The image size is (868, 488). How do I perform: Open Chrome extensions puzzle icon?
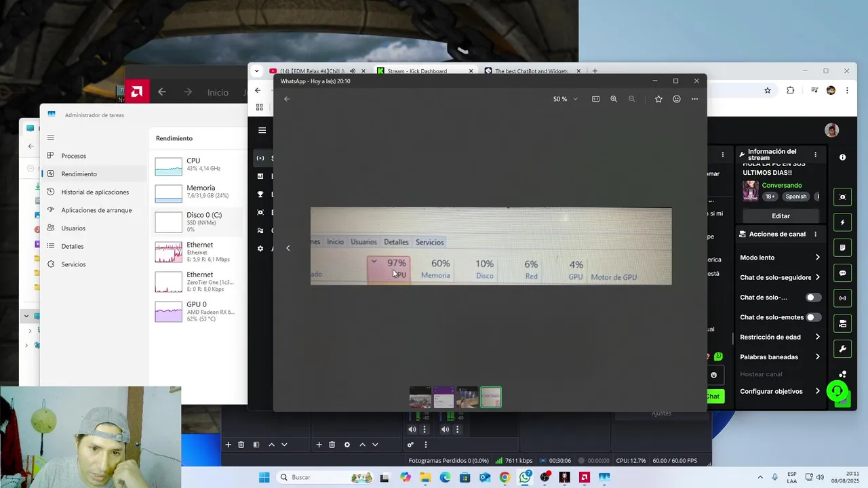[790, 90]
